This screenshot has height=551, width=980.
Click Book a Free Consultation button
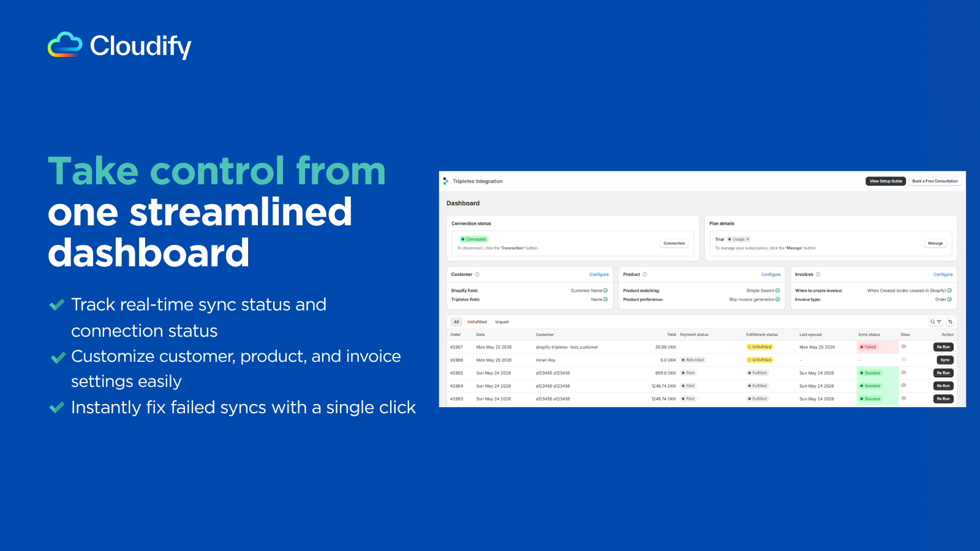click(935, 181)
